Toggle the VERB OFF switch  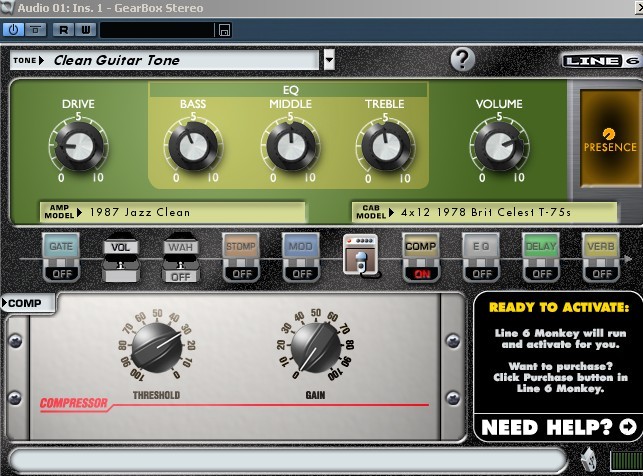602,274
